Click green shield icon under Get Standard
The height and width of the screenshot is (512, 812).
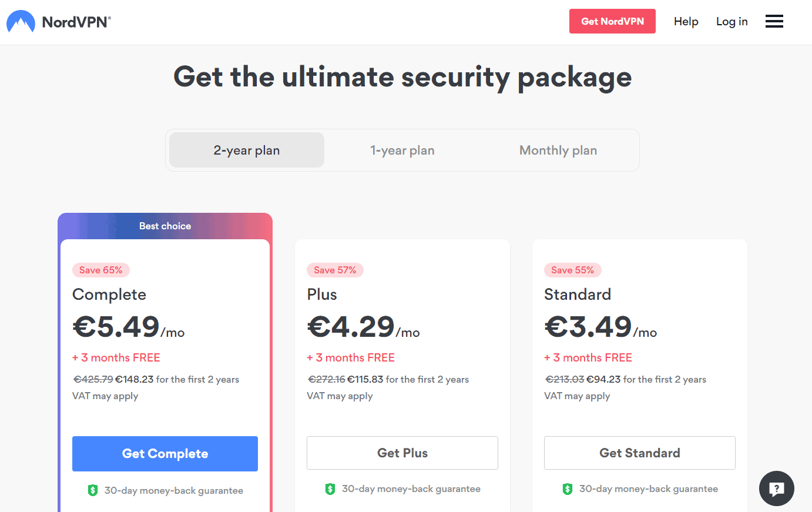(x=568, y=488)
